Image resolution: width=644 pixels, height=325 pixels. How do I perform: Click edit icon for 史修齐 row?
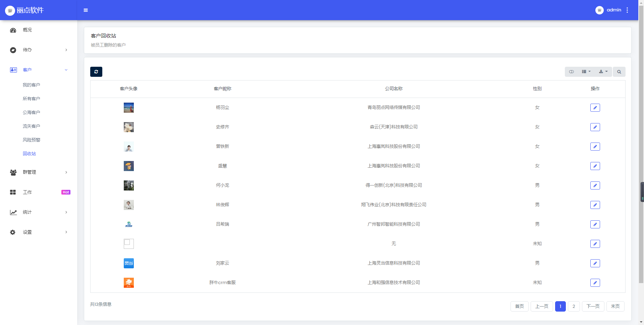coord(595,127)
